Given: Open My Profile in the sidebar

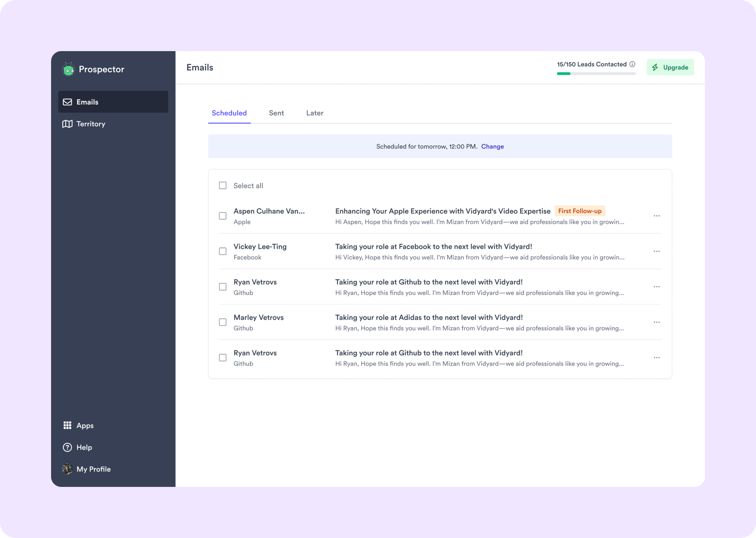Looking at the screenshot, I should (113, 469).
